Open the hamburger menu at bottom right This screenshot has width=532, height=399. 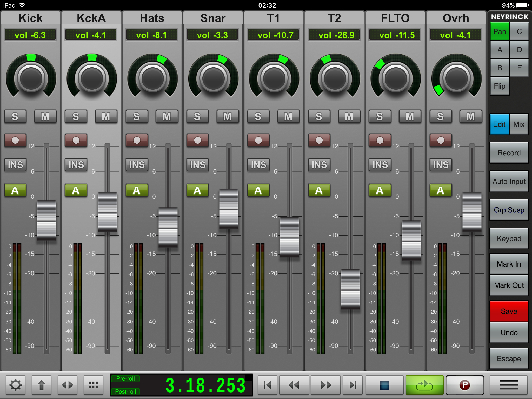point(509,385)
